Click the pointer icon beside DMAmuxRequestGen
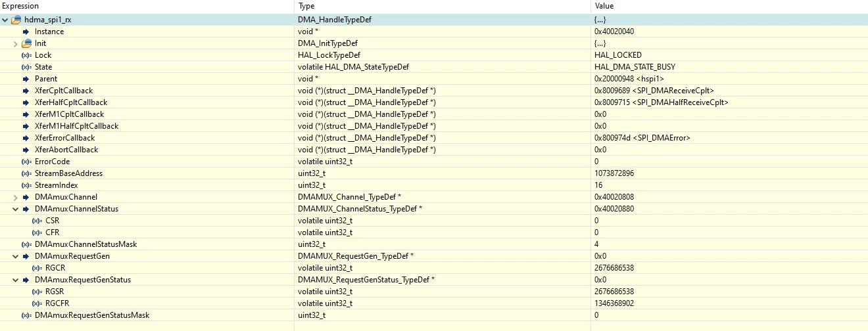Screen dimensions: 868x331 coord(26,256)
